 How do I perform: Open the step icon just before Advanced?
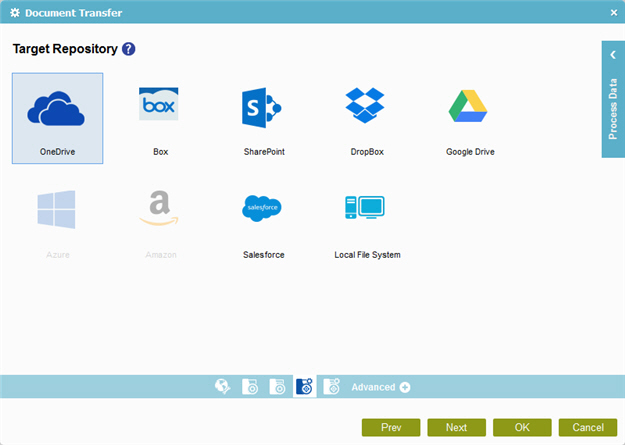coord(331,386)
